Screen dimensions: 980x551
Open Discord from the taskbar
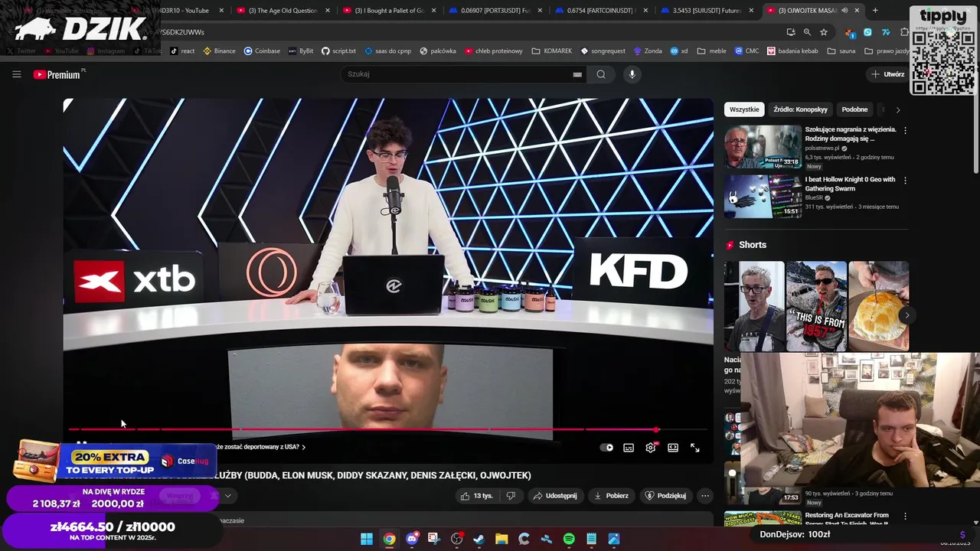coord(412,539)
